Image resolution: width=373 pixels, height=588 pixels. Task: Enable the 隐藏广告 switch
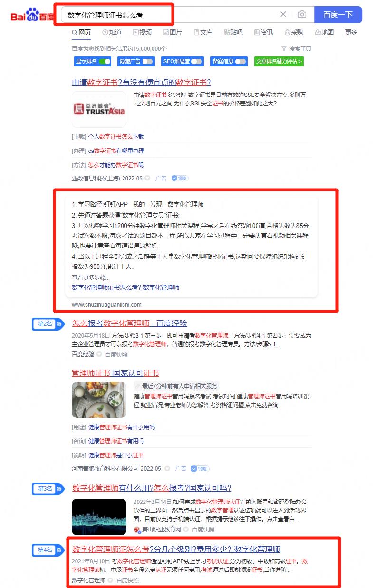(x=147, y=61)
